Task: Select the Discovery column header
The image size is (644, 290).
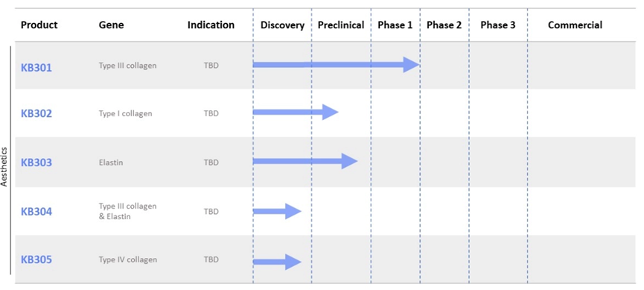Action: (283, 25)
